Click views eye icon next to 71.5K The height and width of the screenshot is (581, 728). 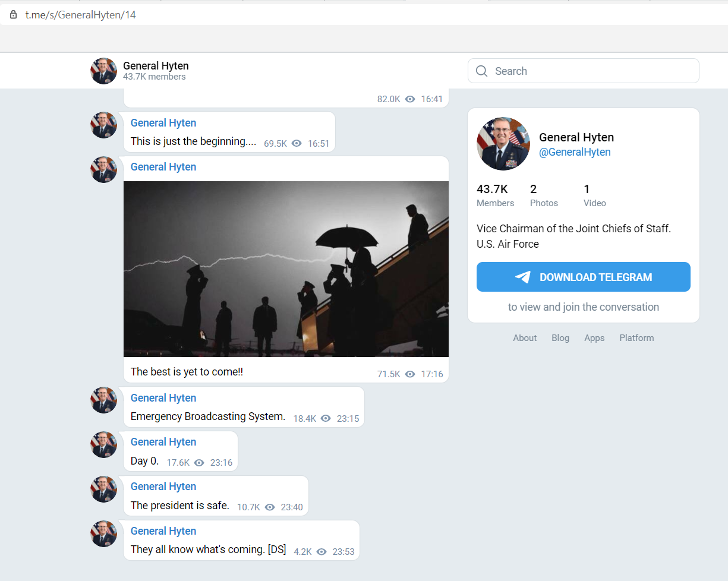coord(410,374)
